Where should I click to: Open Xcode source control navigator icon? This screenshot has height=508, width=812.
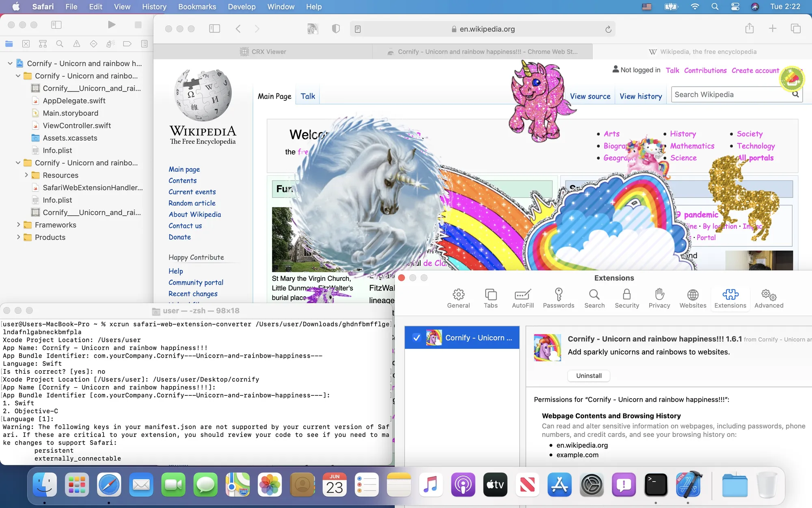[26, 43]
